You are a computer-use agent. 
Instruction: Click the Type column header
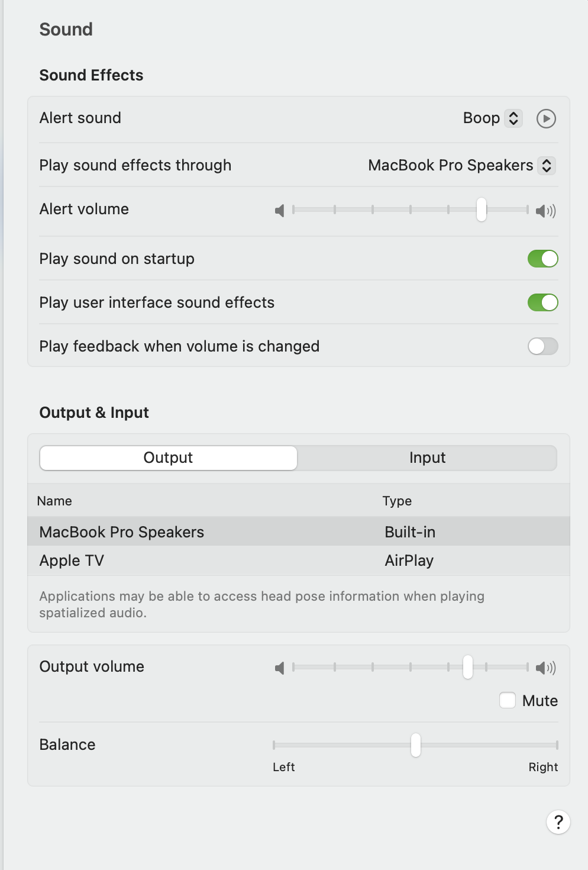click(x=397, y=501)
